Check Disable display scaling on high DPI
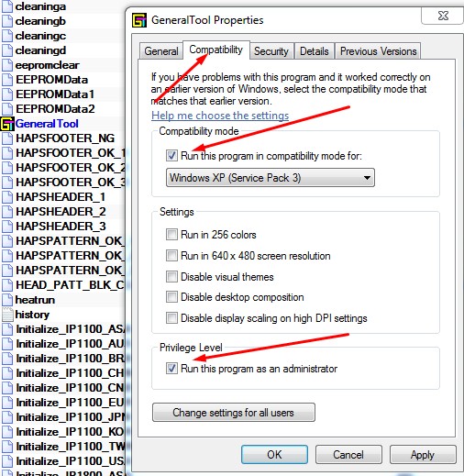The image size is (464, 476). (x=171, y=318)
